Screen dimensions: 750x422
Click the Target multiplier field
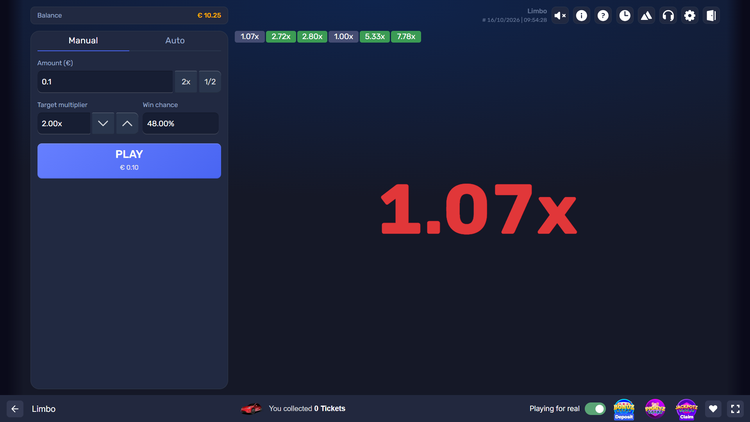pyautogui.click(x=64, y=123)
